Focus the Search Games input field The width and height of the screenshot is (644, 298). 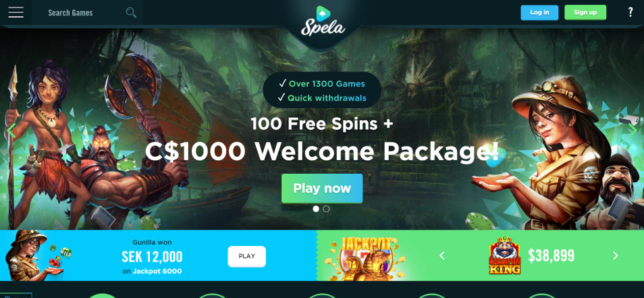pyautogui.click(x=82, y=13)
